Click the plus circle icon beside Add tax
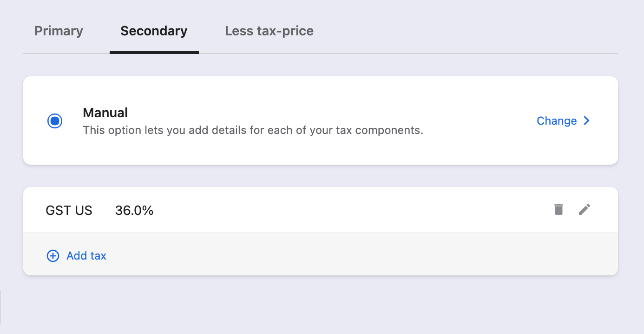This screenshot has height=334, width=644. pyautogui.click(x=53, y=256)
